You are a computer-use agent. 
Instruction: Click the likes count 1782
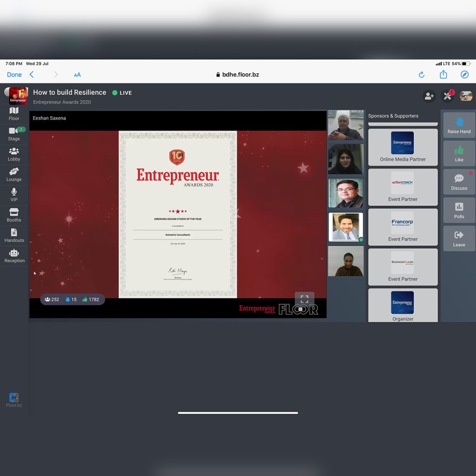point(91,299)
